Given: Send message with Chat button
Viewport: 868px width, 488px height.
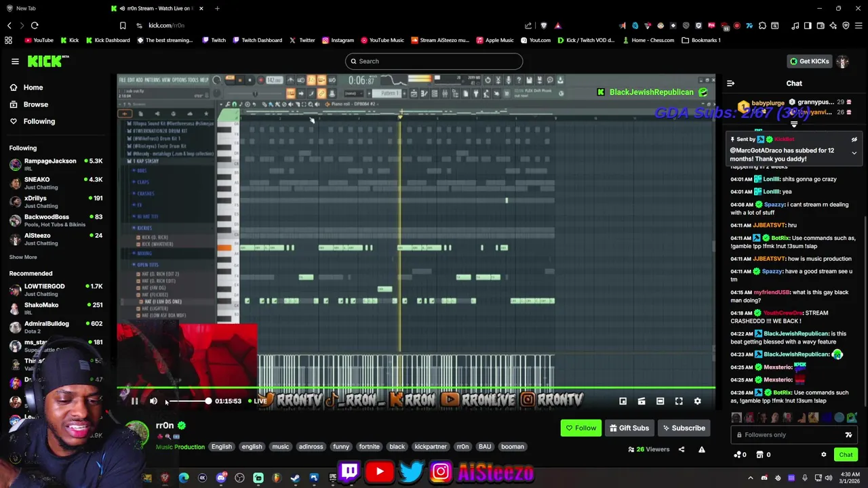Looking at the screenshot, I should tap(846, 455).
